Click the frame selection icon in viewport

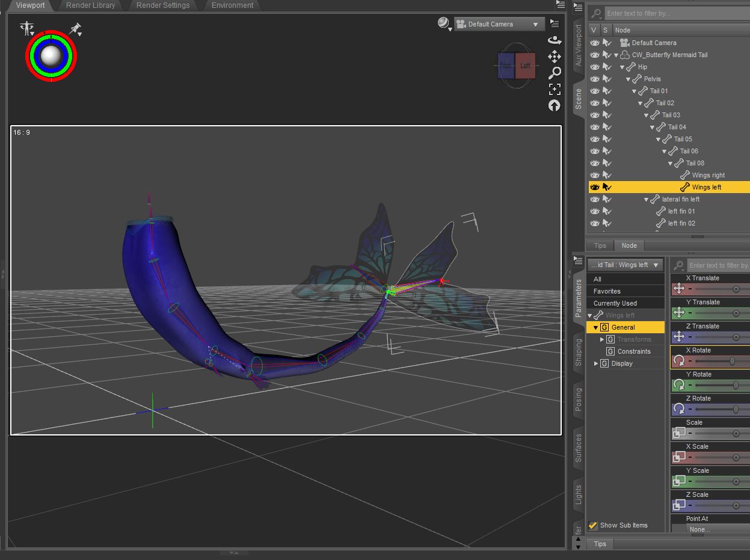555,89
